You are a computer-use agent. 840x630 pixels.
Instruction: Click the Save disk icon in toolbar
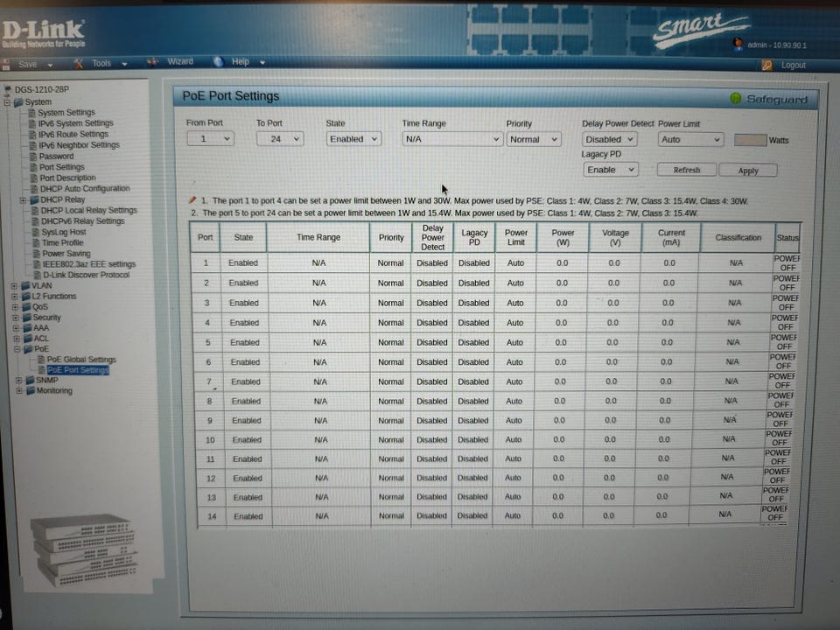coord(6,65)
